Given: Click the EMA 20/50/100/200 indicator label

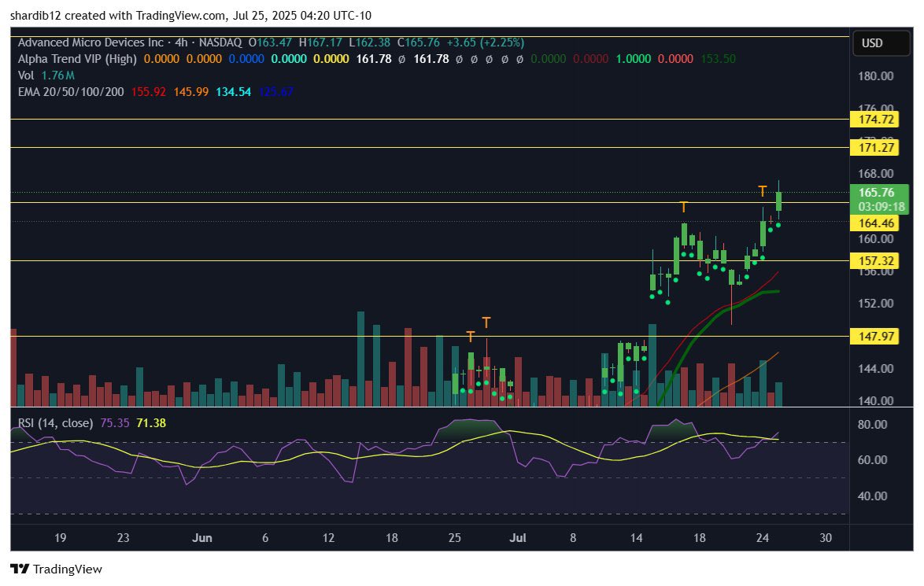Looking at the screenshot, I should point(71,92).
